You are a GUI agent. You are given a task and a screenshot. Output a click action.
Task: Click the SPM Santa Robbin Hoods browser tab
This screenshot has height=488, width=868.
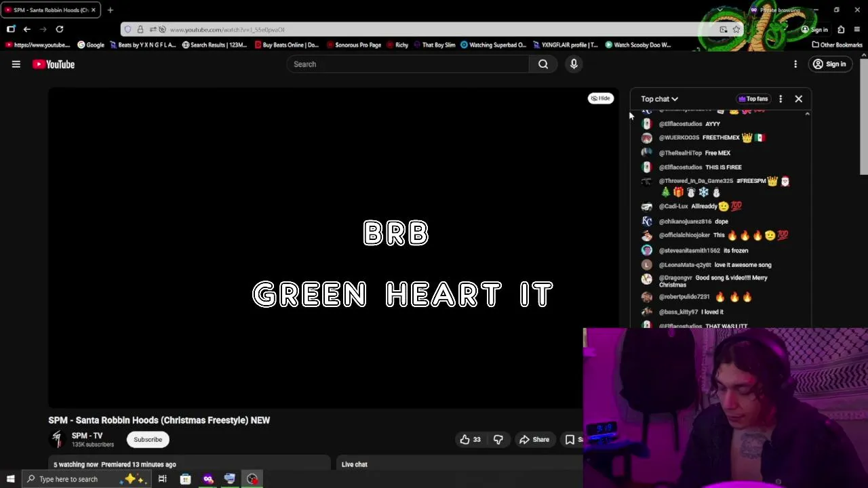pyautogui.click(x=50, y=10)
